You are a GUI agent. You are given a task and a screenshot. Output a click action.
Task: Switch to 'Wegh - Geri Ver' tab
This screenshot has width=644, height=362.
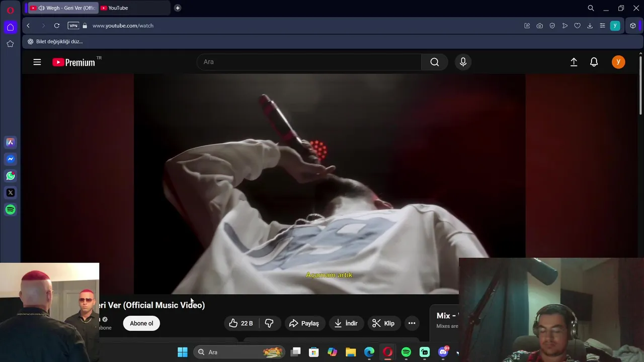(x=62, y=8)
